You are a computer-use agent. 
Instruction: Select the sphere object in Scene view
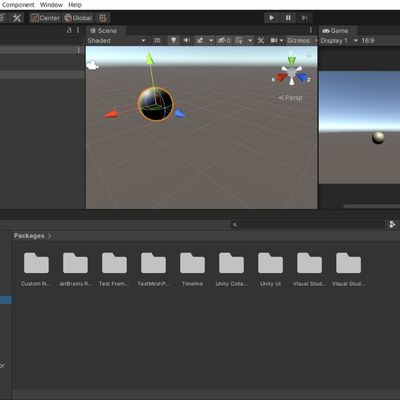click(156, 104)
